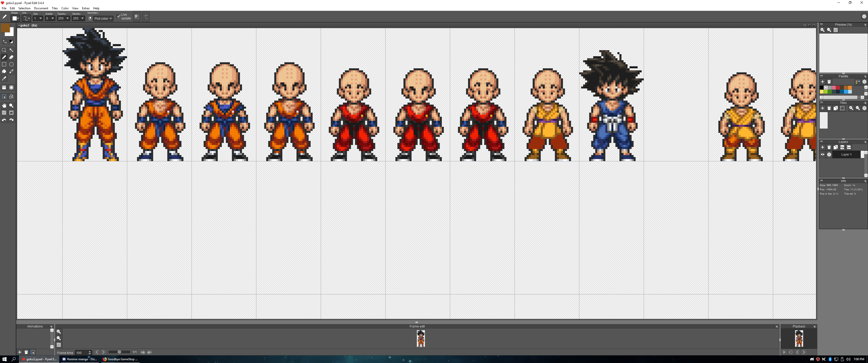Screen dimensions: 868x363
Task: Open the Tiles menu
Action: click(55, 8)
